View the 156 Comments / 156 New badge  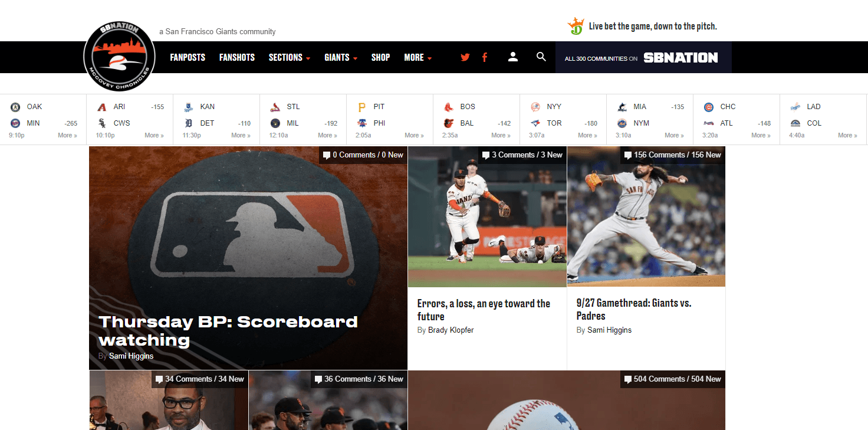tap(673, 155)
